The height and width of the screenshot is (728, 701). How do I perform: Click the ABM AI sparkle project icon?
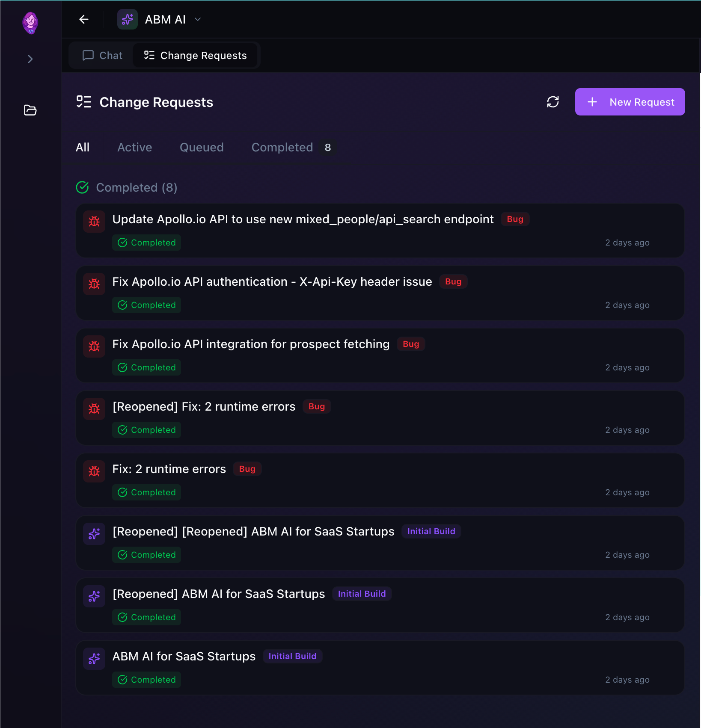[128, 19]
